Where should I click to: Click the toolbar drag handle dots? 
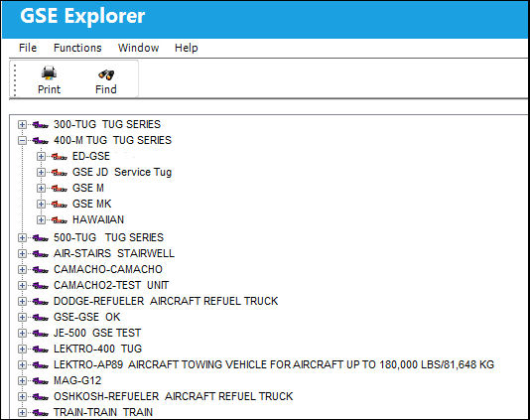coord(15,79)
